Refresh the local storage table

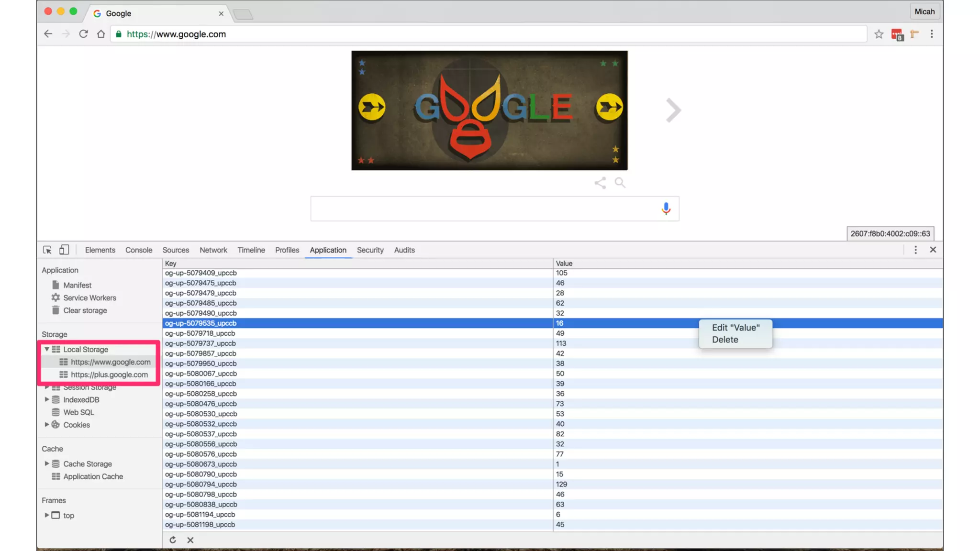(x=173, y=540)
